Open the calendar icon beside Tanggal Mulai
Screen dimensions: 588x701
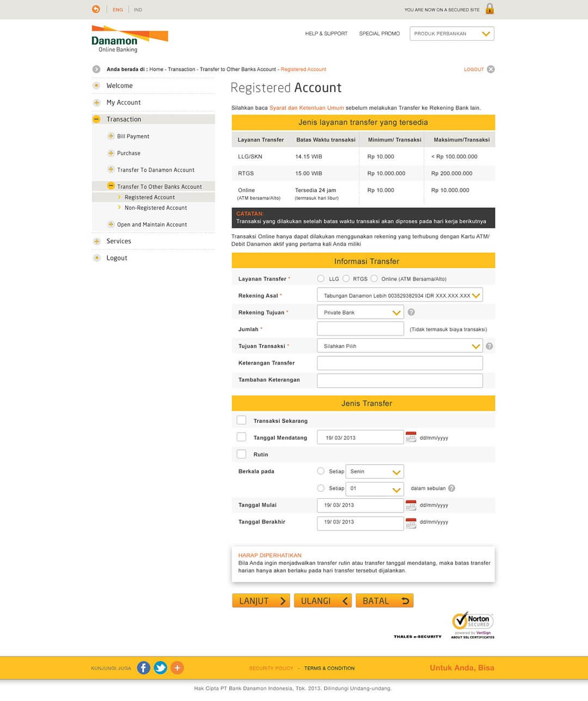pos(411,505)
